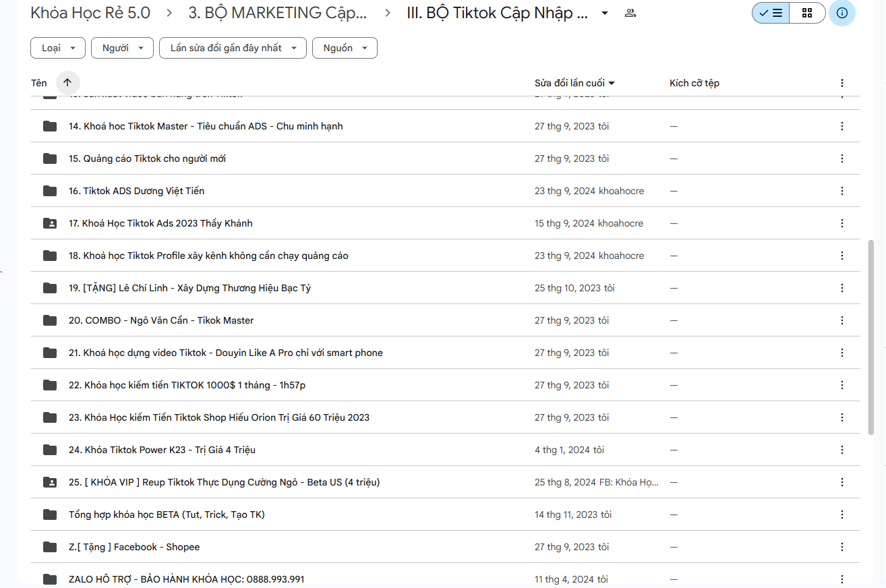Select 15. Quảng cáo Tiktok cho người mới
The width and height of the screenshot is (886, 588).
[147, 158]
